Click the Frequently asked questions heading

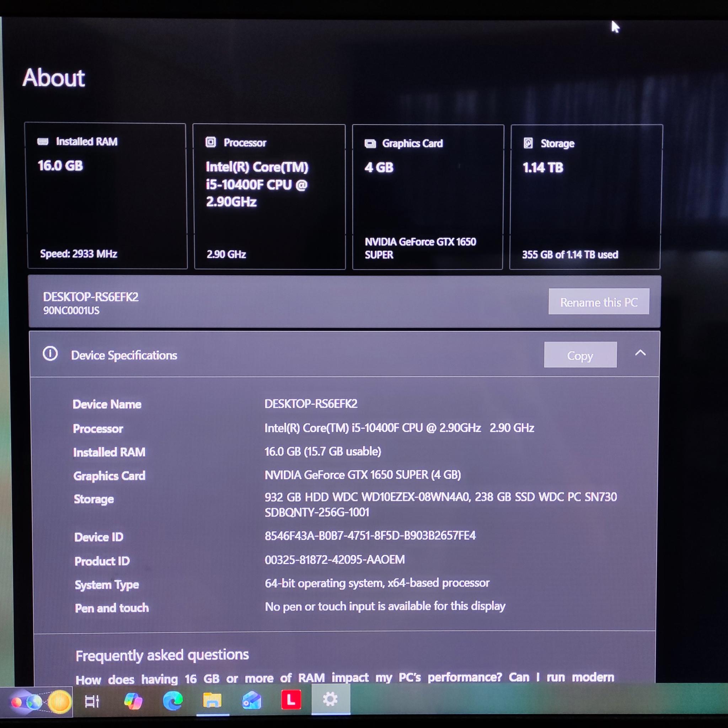(162, 655)
